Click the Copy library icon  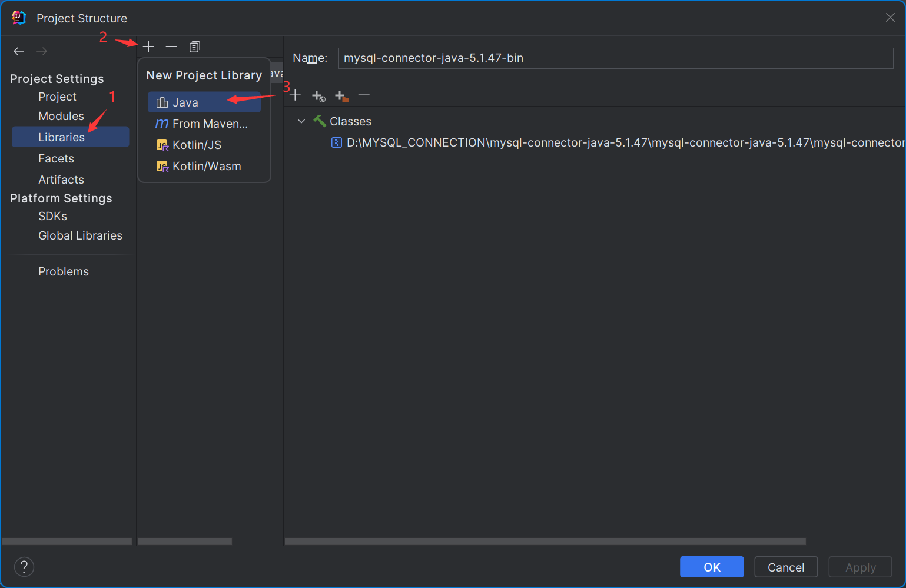(195, 46)
